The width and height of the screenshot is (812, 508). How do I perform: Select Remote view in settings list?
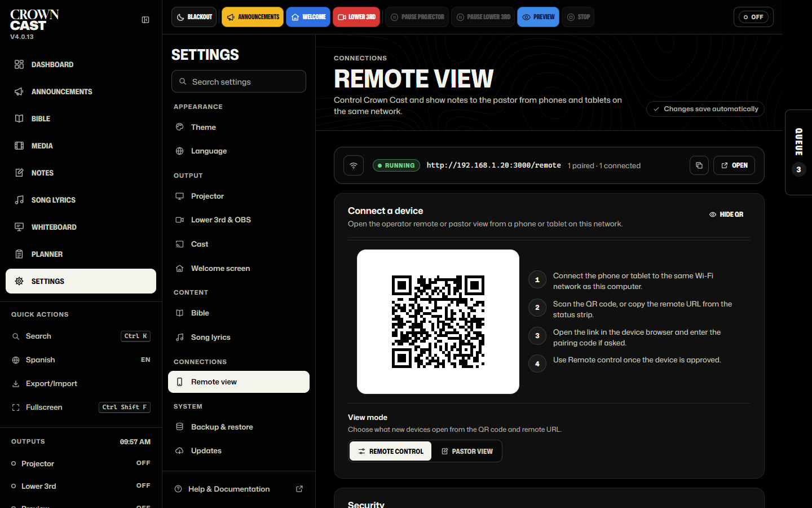(x=239, y=382)
